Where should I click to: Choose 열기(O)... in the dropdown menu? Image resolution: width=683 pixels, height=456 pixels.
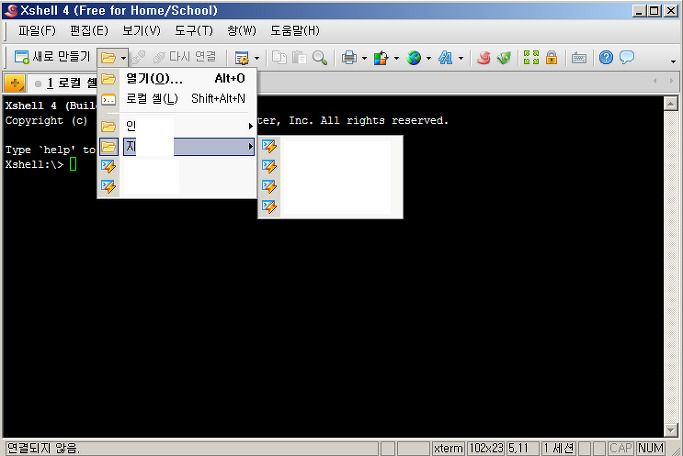pyautogui.click(x=177, y=78)
